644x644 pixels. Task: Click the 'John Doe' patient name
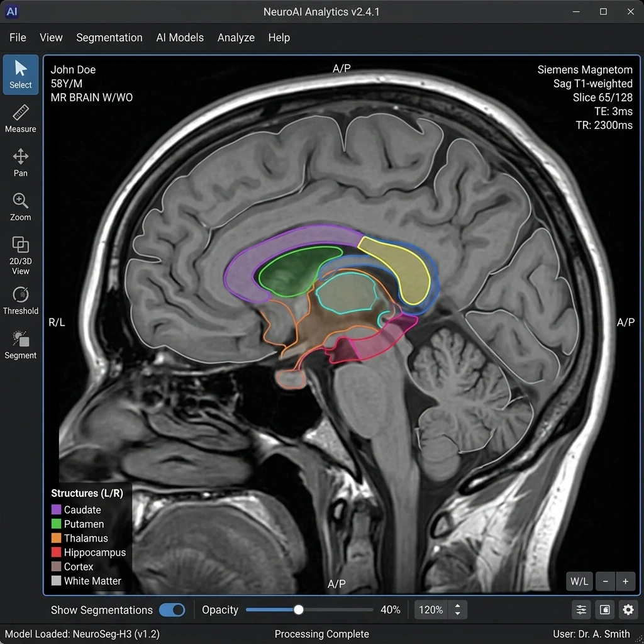click(73, 70)
